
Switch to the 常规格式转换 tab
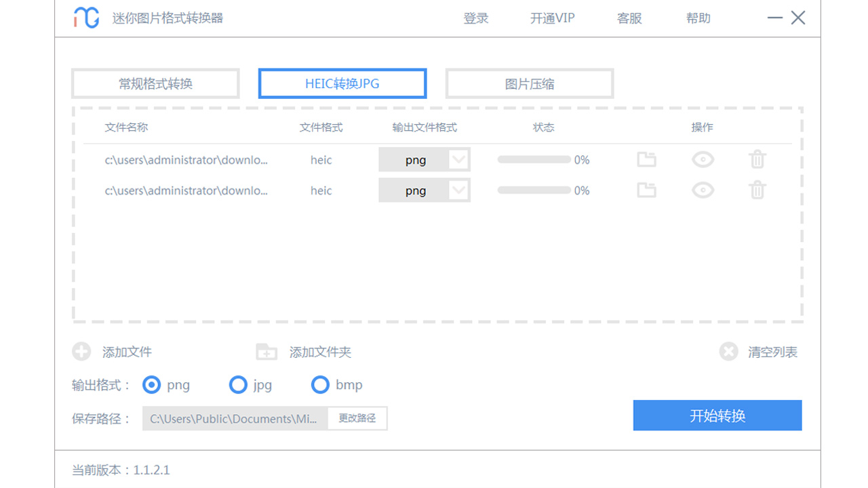pyautogui.click(x=155, y=83)
